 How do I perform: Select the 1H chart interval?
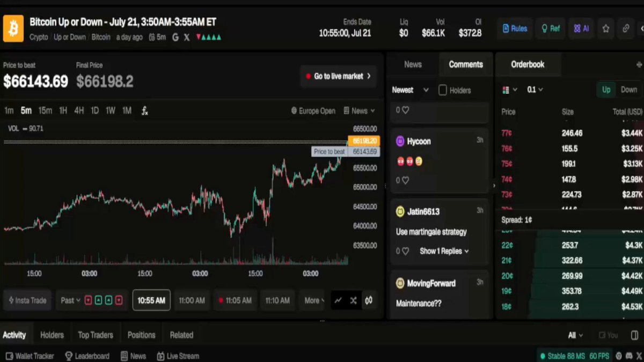pyautogui.click(x=63, y=111)
